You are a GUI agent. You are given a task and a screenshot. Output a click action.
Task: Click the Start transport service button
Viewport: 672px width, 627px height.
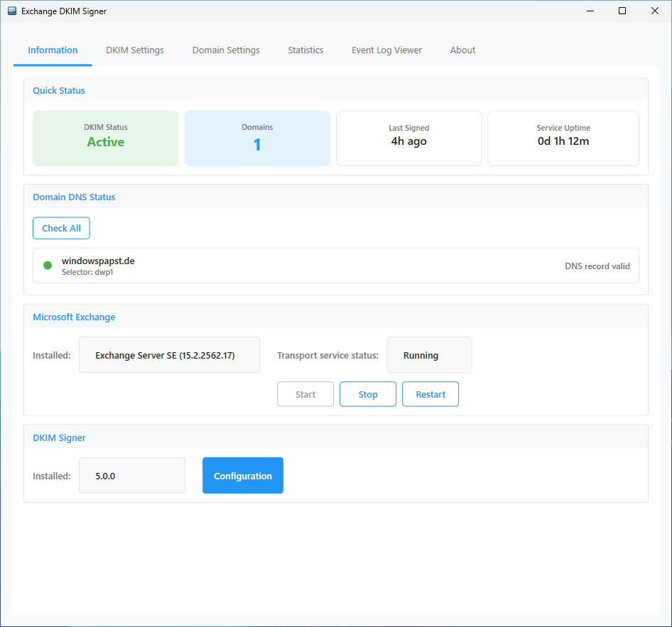(305, 395)
